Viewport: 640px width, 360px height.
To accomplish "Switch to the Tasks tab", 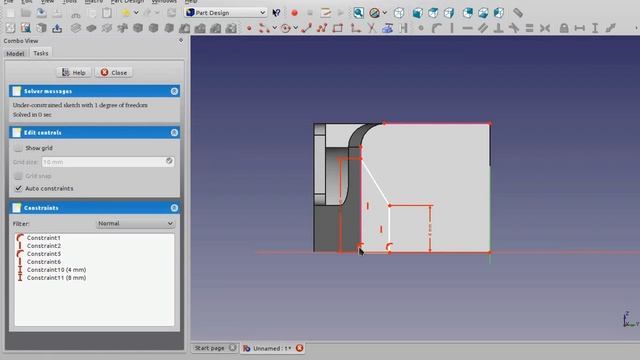I will [x=40, y=53].
